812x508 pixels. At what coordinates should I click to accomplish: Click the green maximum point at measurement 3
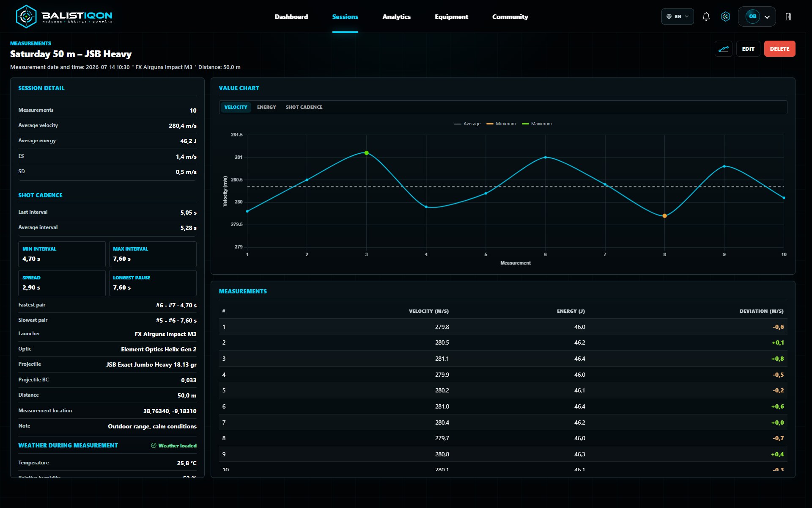pos(367,153)
